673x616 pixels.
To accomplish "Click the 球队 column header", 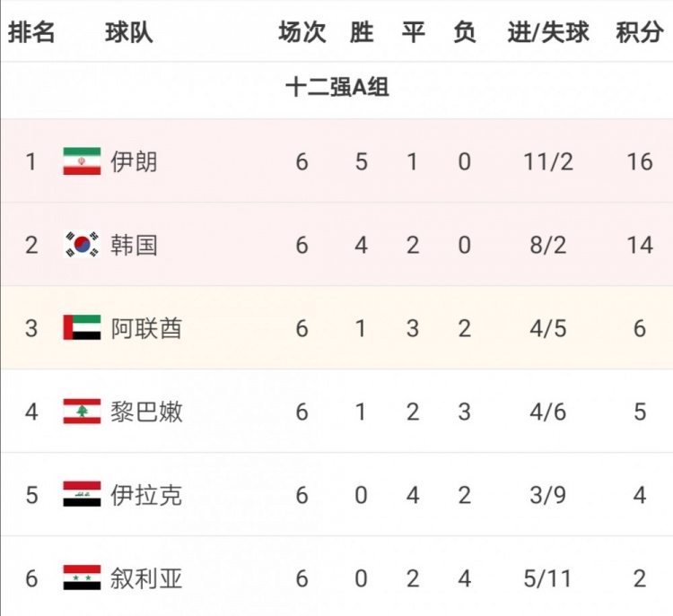I will tap(129, 32).
